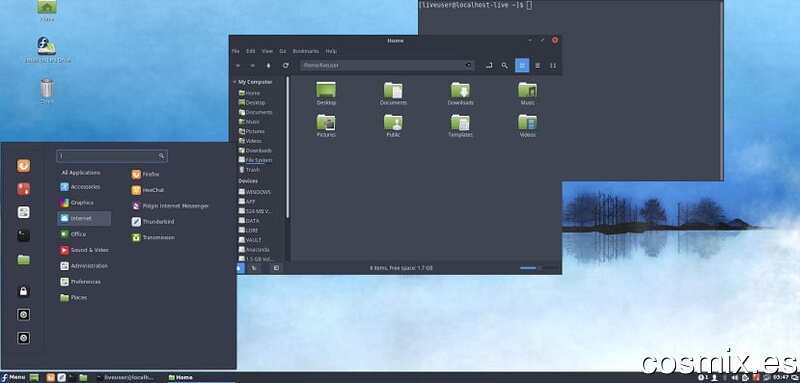Open the Trash icon on the desktop
Screen dimensions: 800x383
coord(47,92)
